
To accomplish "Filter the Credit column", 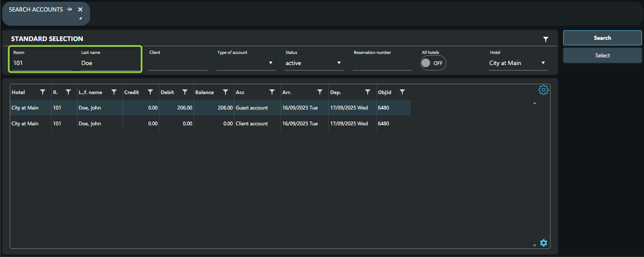I will (150, 92).
